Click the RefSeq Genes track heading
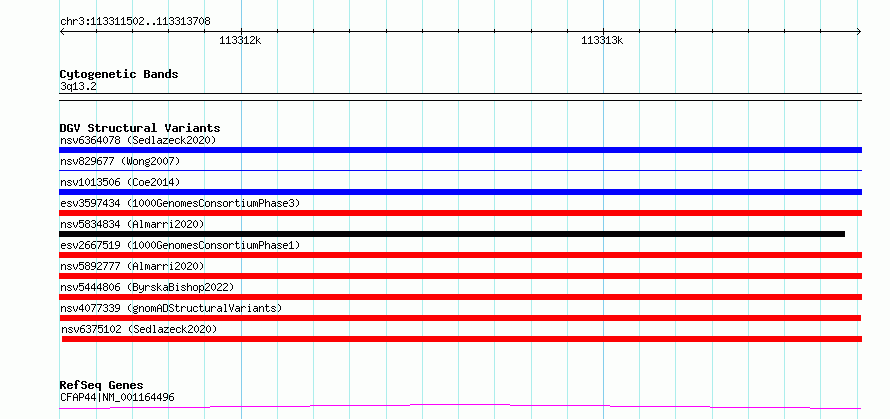 click(101, 386)
